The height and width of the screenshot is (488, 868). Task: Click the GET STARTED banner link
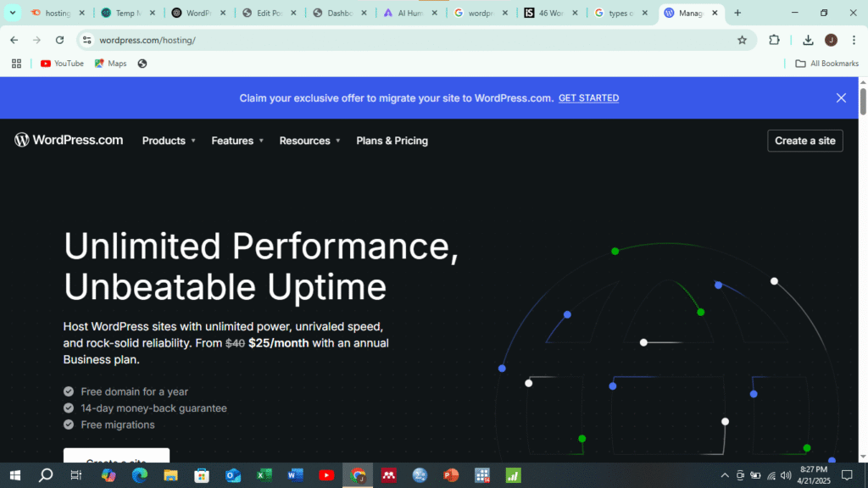[x=588, y=98]
